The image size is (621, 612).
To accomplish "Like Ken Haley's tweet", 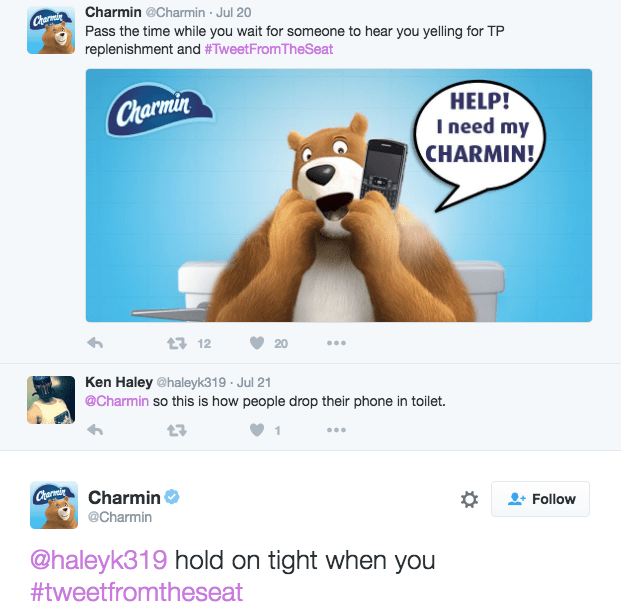I will tap(257, 430).
